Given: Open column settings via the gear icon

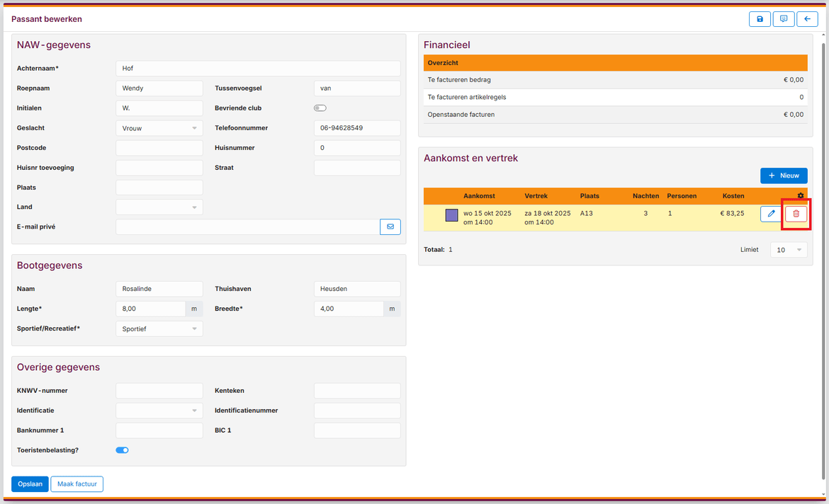Looking at the screenshot, I should [x=801, y=195].
